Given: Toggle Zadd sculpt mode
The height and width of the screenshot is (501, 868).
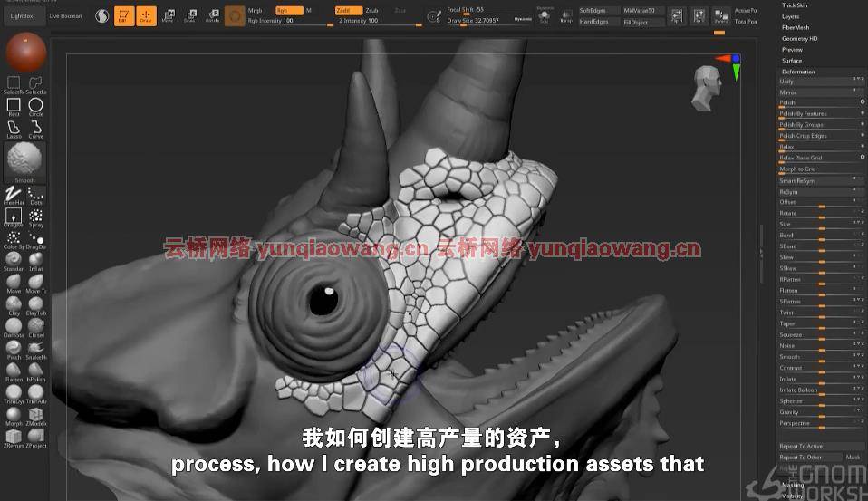Looking at the screenshot, I should pos(348,11).
